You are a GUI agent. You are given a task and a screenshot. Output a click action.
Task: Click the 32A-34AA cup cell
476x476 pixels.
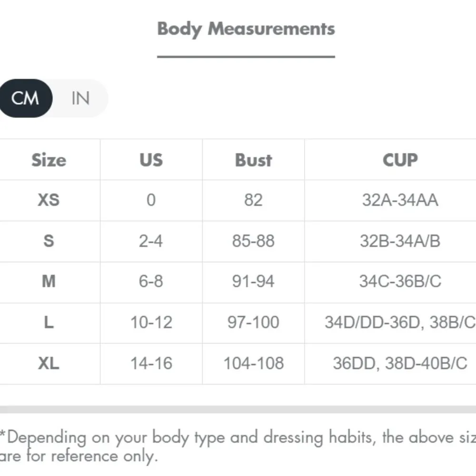400,200
